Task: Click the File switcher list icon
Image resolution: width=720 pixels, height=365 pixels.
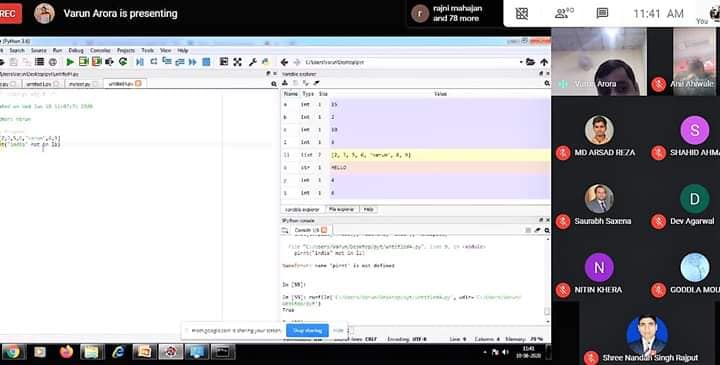Action: pyautogui.click(x=40, y=62)
